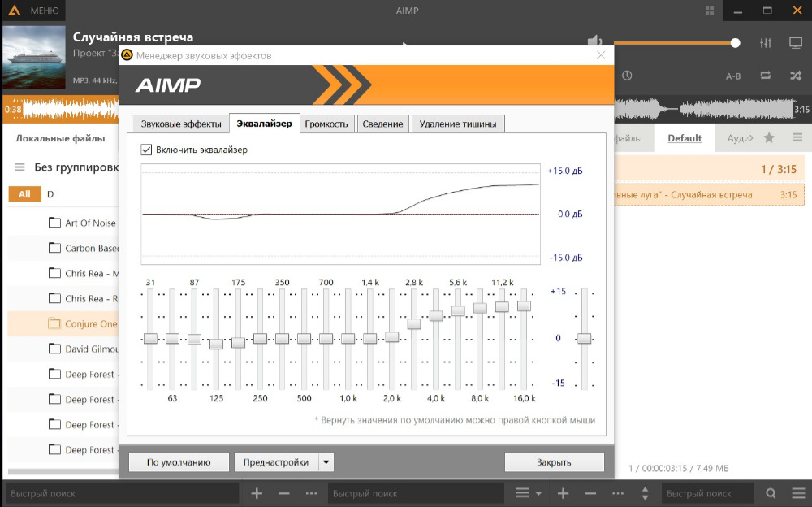This screenshot has height=507, width=812.
Task: Open the Сведение tab
Action: [x=382, y=123]
